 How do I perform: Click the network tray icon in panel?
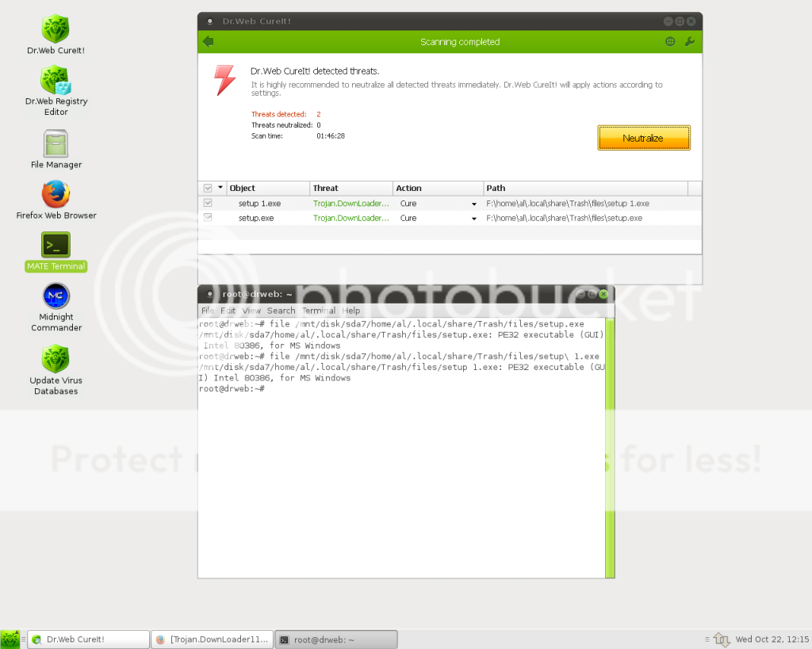coord(722,639)
